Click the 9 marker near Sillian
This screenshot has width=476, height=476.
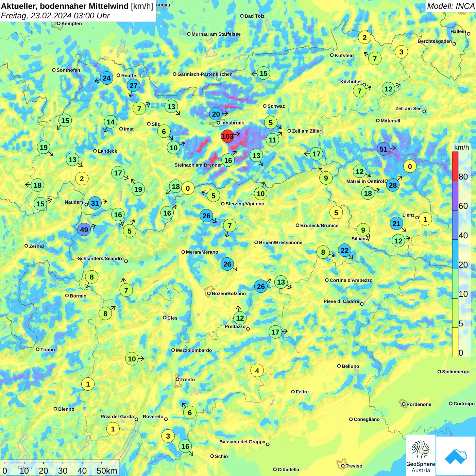coord(363,230)
